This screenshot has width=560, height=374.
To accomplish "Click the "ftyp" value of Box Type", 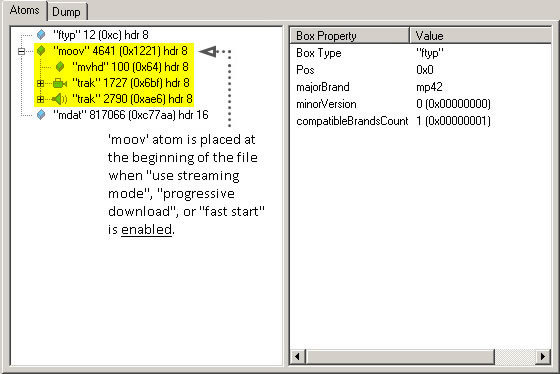I will click(430, 53).
